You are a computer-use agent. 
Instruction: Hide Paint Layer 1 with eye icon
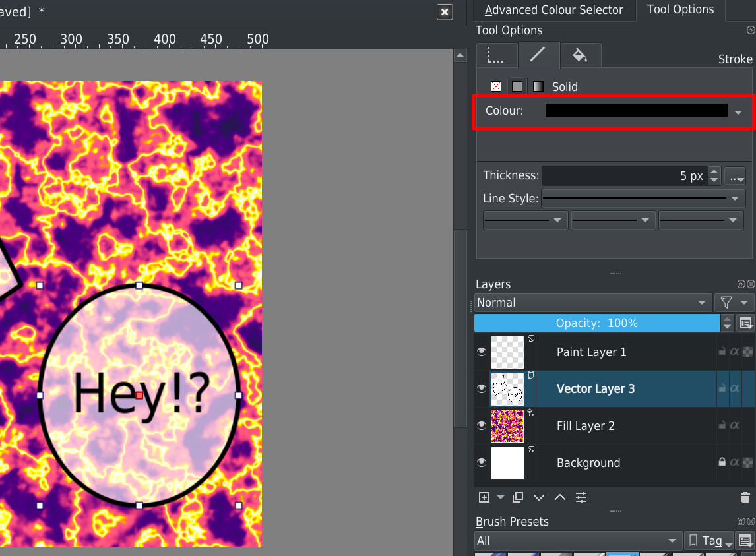coord(481,352)
